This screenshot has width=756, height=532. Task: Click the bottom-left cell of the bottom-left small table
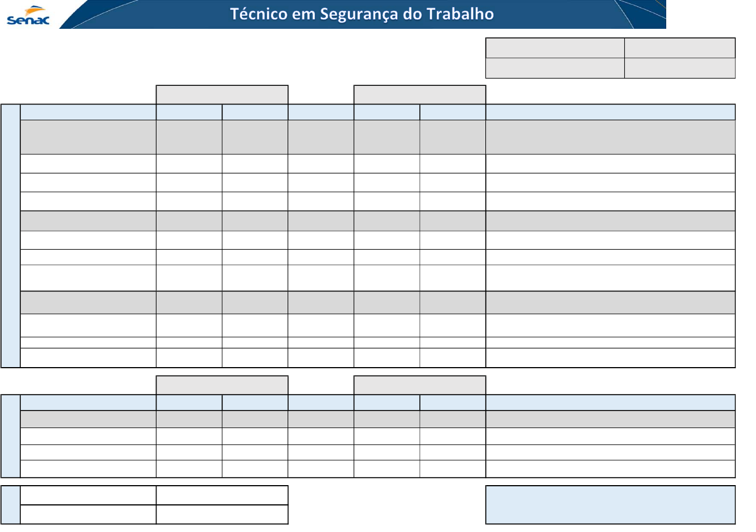click(88, 514)
